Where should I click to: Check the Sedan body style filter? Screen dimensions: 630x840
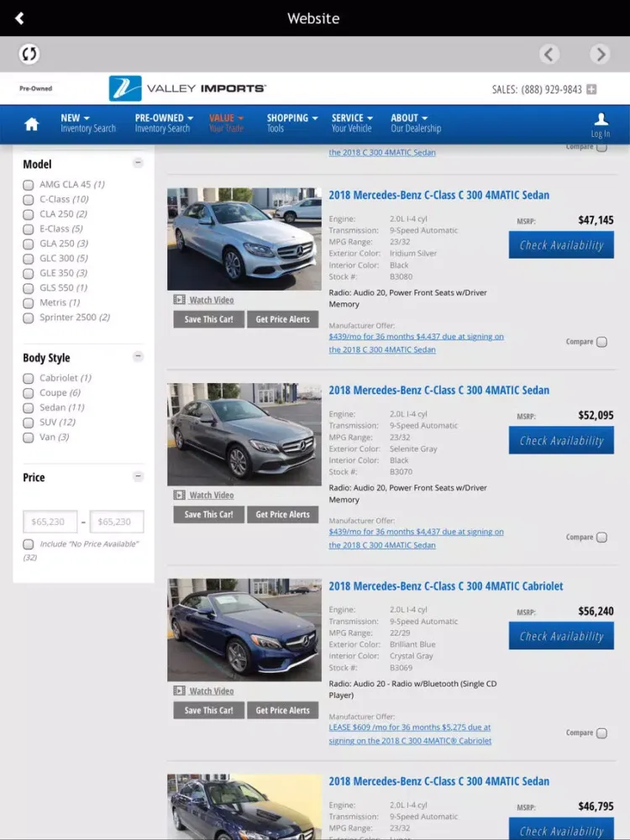pyautogui.click(x=29, y=408)
